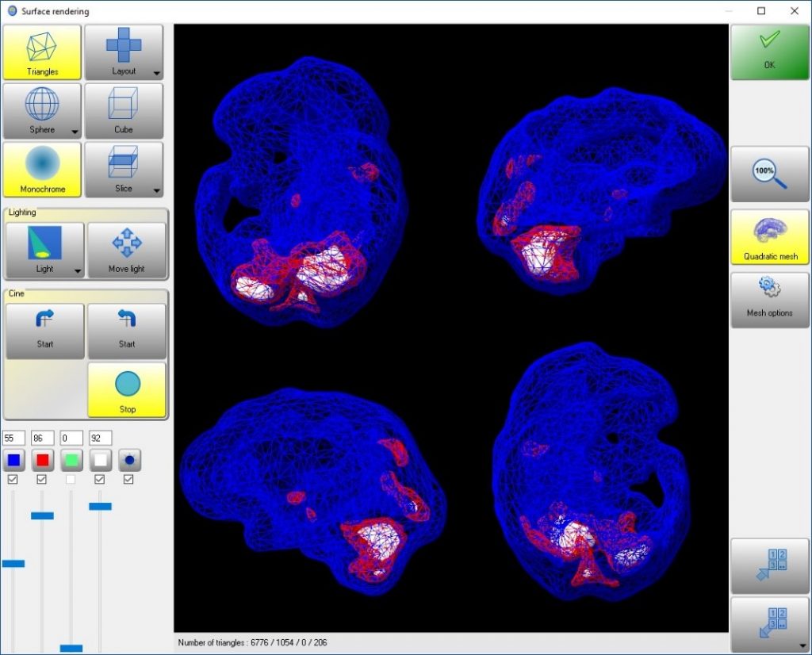
Task: Enable the green surface checkbox
Action: pyautogui.click(x=71, y=479)
